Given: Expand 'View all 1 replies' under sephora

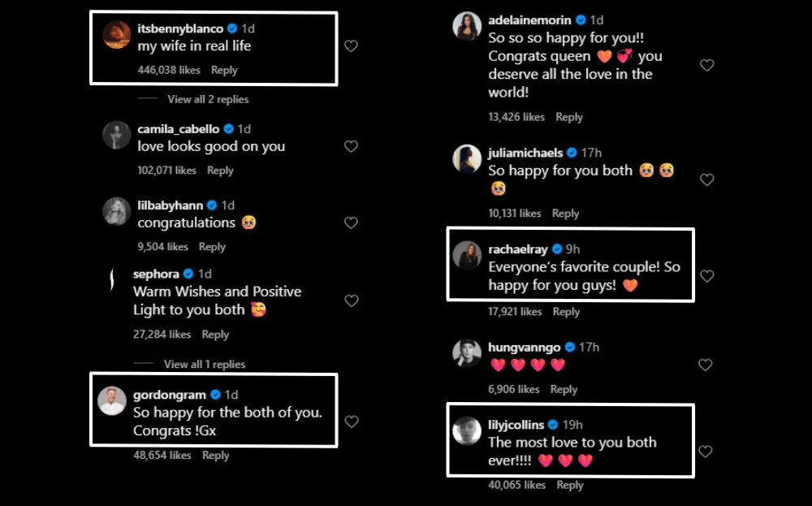Looking at the screenshot, I should click(x=205, y=365).
